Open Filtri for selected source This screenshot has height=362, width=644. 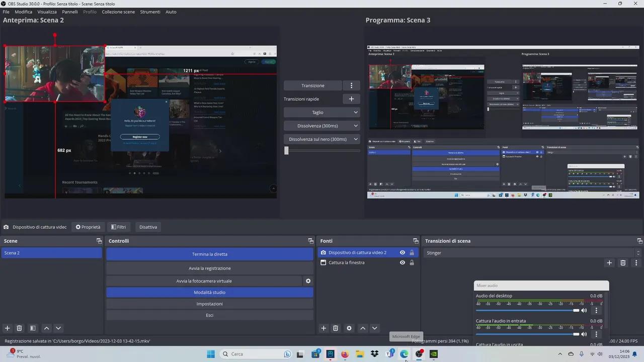(x=119, y=227)
